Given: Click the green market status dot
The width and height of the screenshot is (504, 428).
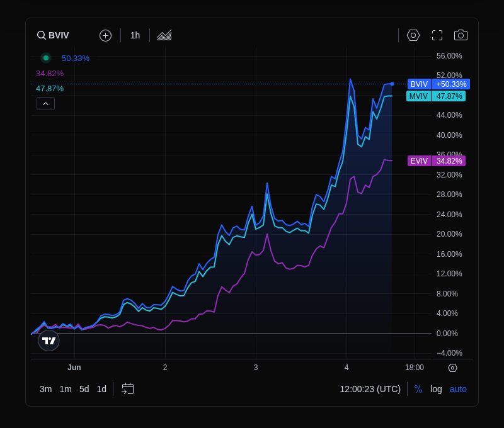Looking at the screenshot, I should pos(46,58).
